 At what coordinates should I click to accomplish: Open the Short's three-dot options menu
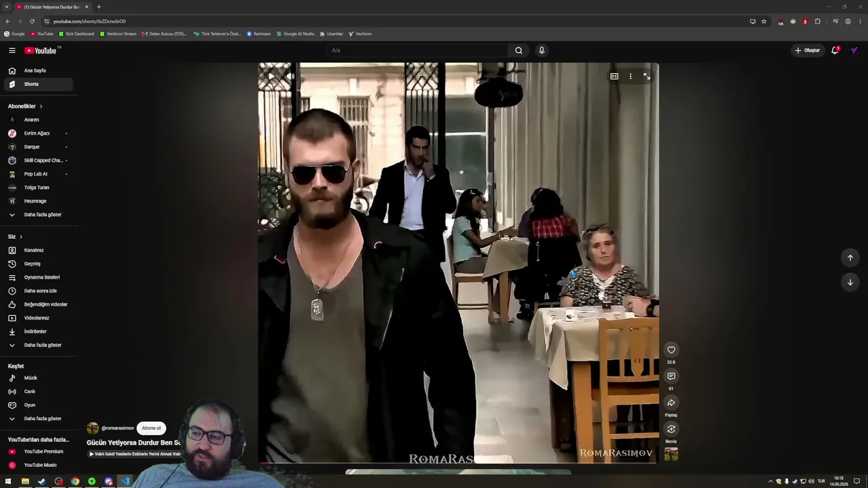tap(631, 77)
